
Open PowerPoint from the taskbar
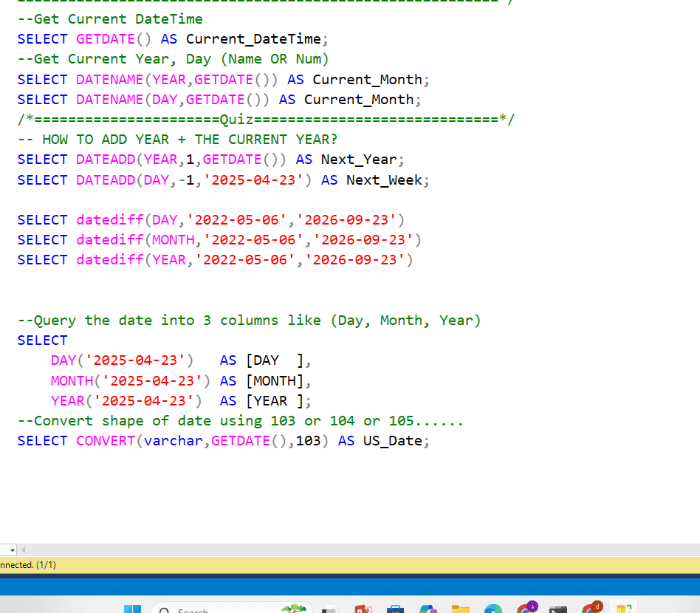(363, 609)
